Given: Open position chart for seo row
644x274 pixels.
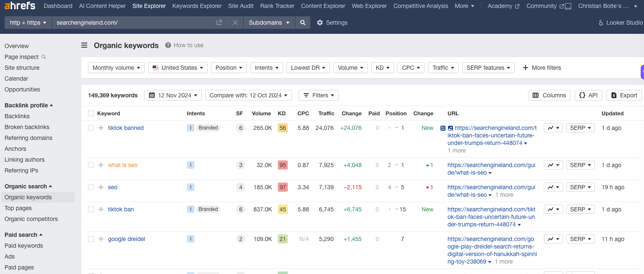Looking at the screenshot, I should point(553,187).
